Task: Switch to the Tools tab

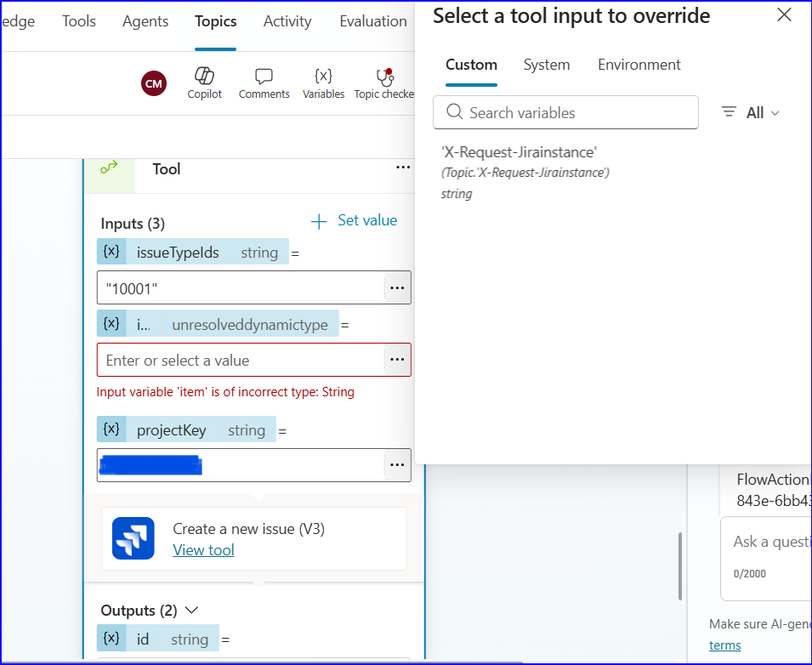Action: click(x=79, y=21)
